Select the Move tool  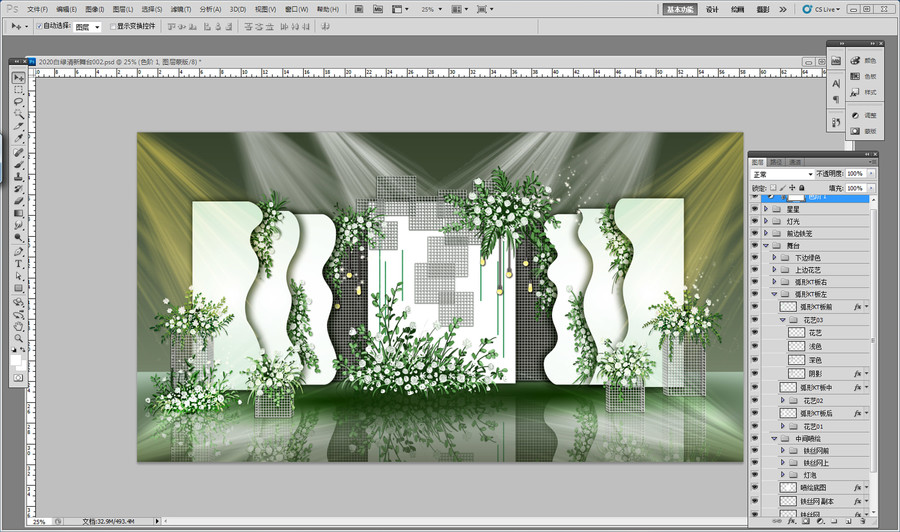tap(19, 77)
